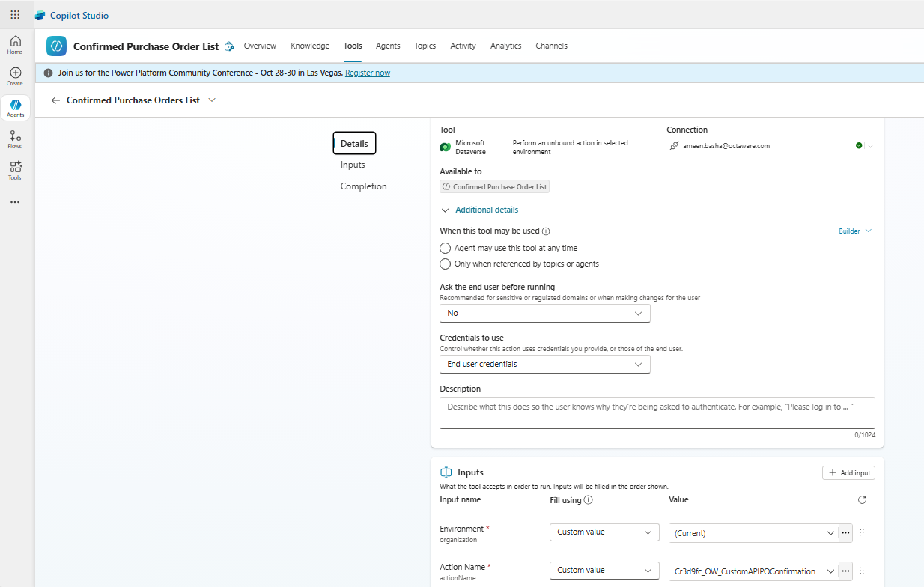924x587 pixels.
Task: Click into the Description text box
Action: (657, 413)
